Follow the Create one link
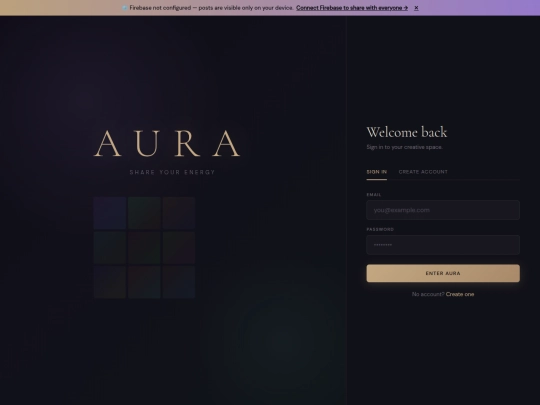Screen dimensions: 540x405 (460, 294)
